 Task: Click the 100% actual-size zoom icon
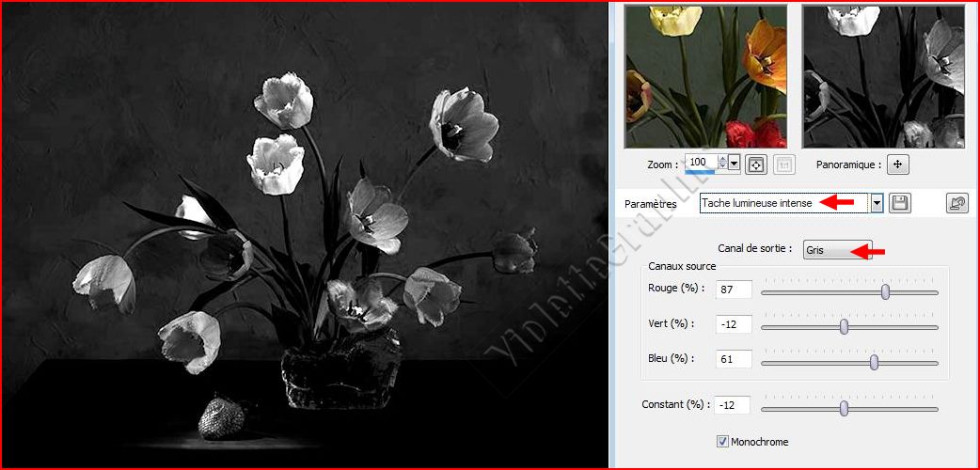pyautogui.click(x=783, y=164)
